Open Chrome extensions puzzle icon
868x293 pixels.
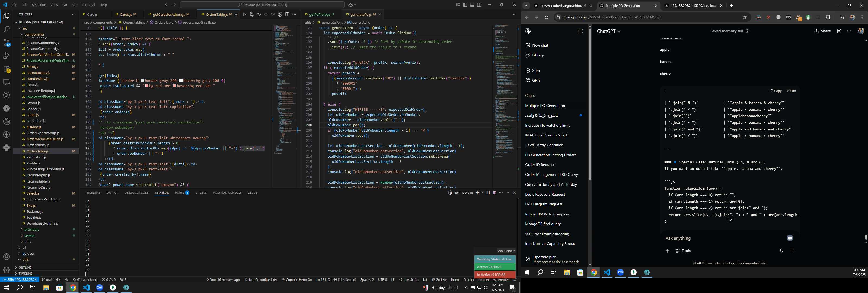pos(828,17)
